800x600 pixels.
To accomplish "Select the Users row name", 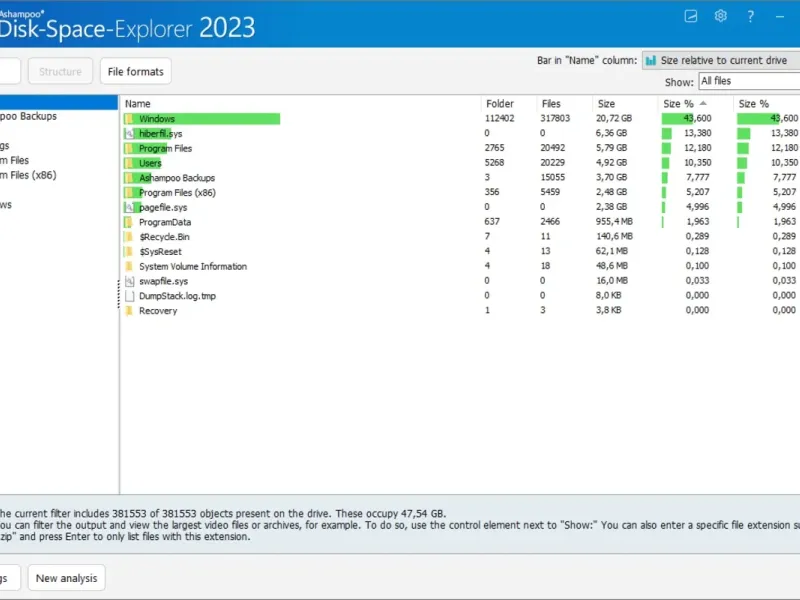I will tap(150, 163).
